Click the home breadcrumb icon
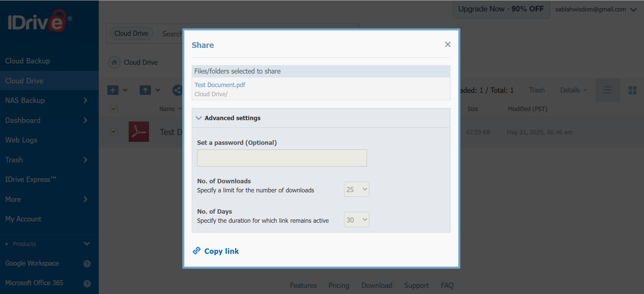This screenshot has width=644, height=294. 114,62
